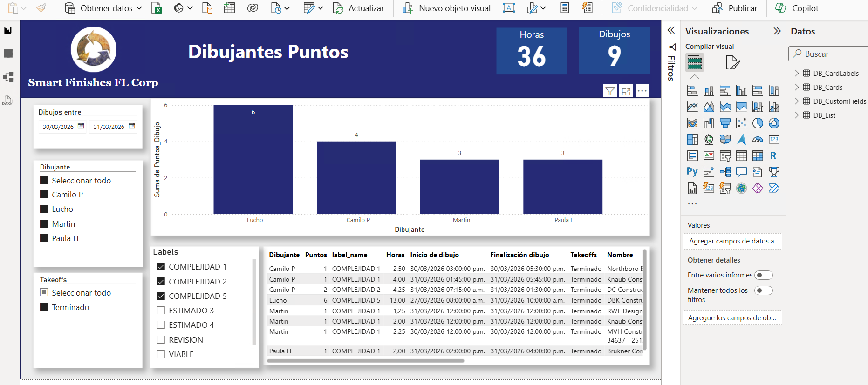Toggle Terminado in Takeoffs slicer
868x385 pixels.
click(44, 307)
